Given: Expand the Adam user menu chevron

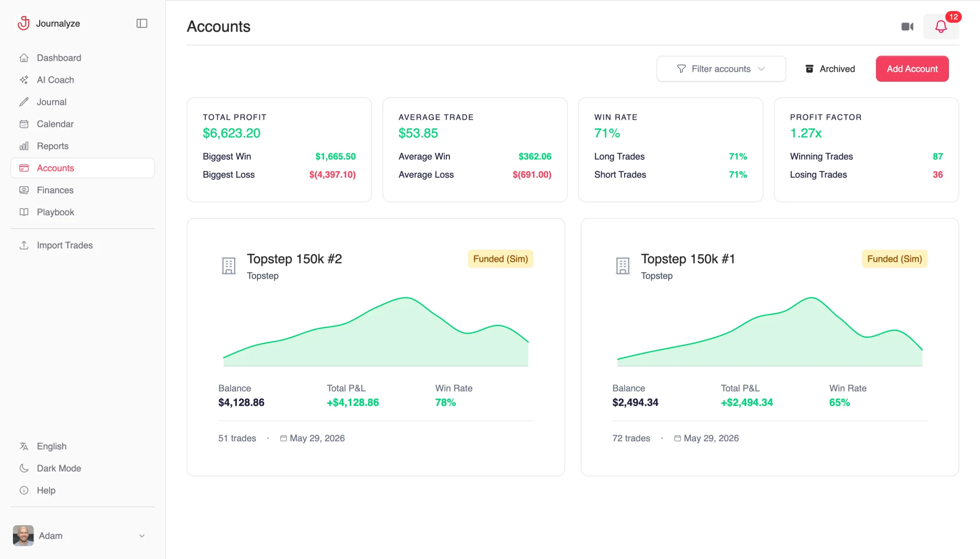Looking at the screenshot, I should (142, 536).
